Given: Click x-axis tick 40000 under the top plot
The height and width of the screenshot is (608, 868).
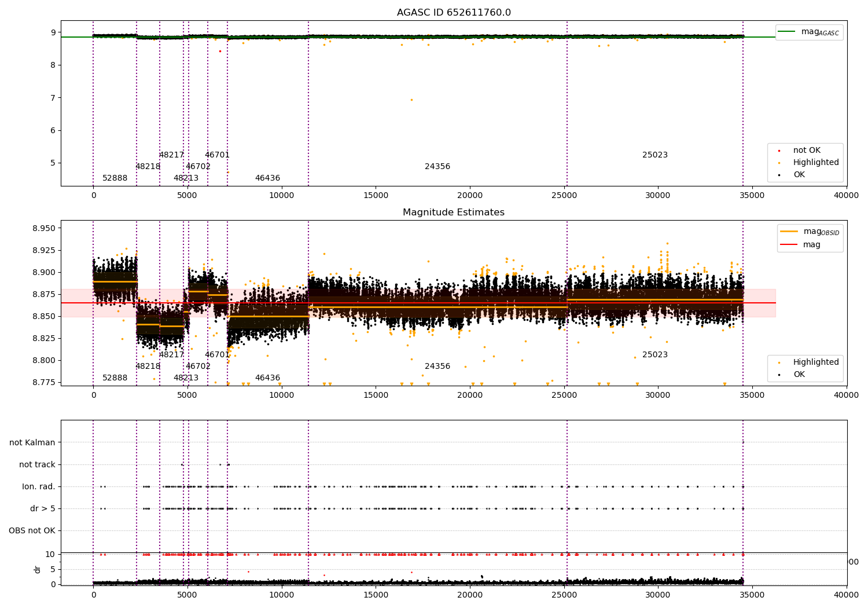Looking at the screenshot, I should [847, 195].
